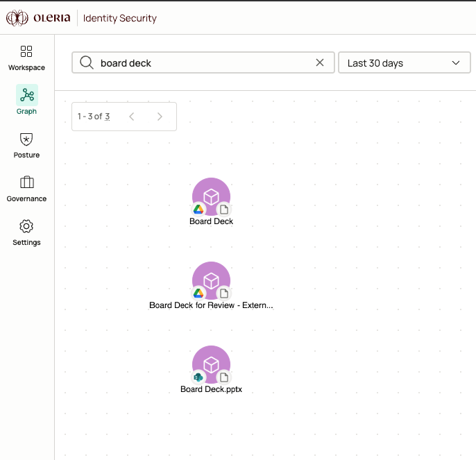Click the Board Deck for Review - Extern... label
This screenshot has width=476, height=460.
tap(211, 305)
